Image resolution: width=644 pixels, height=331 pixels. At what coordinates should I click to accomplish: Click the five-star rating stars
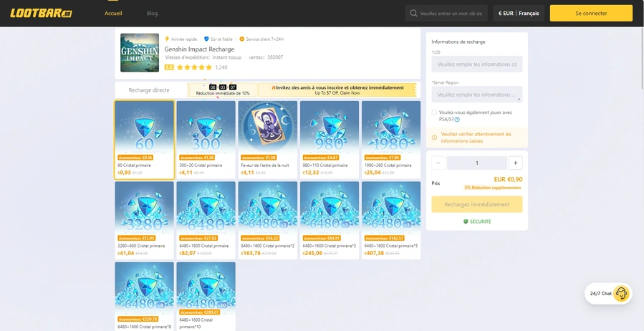[194, 67]
